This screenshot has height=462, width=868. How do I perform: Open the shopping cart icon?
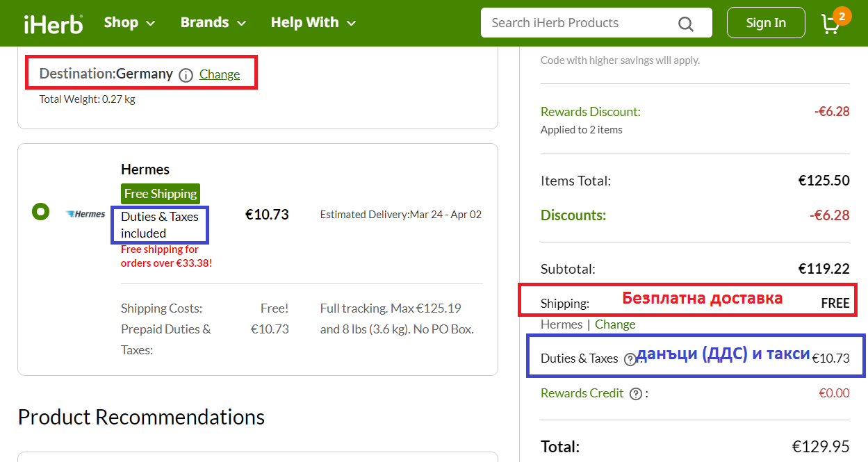pyautogui.click(x=831, y=23)
